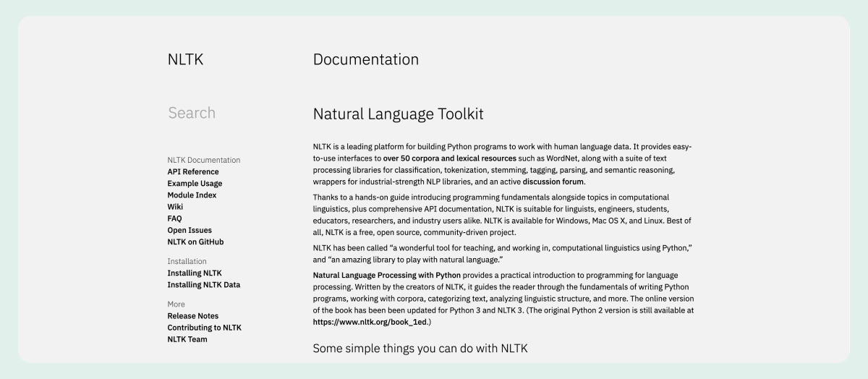The height and width of the screenshot is (379, 868).
Task: Follow the 'over 50 corpora and lexical resources' link
Action: pyautogui.click(x=449, y=158)
